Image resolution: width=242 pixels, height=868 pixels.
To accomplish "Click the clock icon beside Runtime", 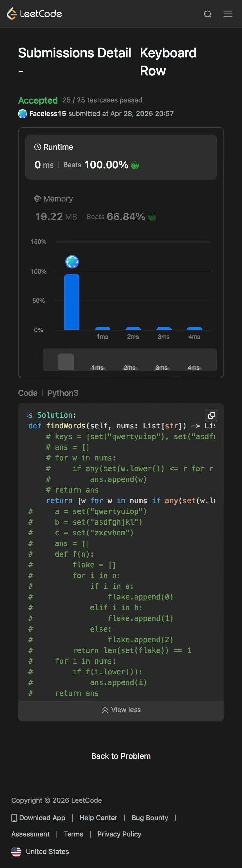I will [38, 147].
